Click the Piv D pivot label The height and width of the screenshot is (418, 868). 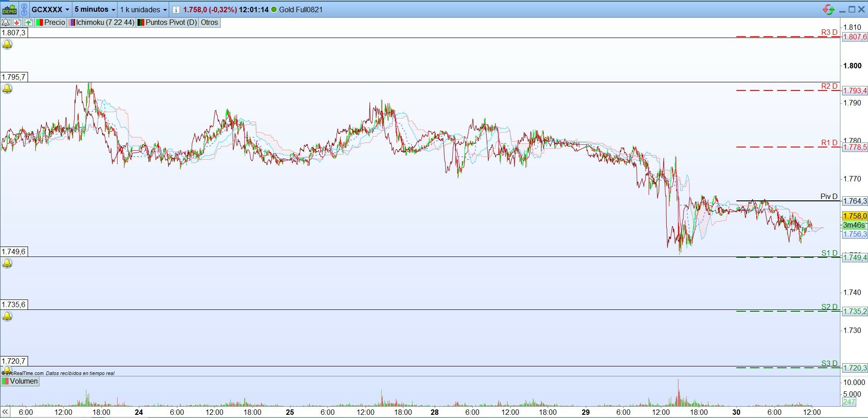pos(829,196)
